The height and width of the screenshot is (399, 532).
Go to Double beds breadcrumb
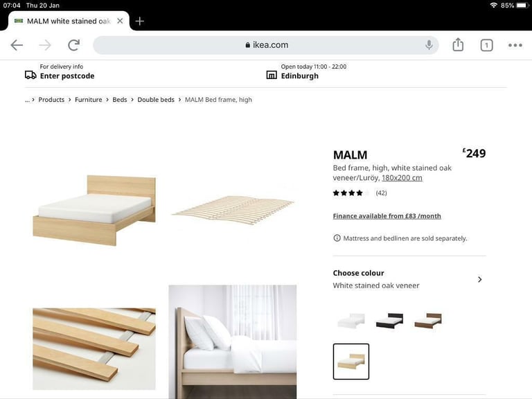click(x=156, y=100)
